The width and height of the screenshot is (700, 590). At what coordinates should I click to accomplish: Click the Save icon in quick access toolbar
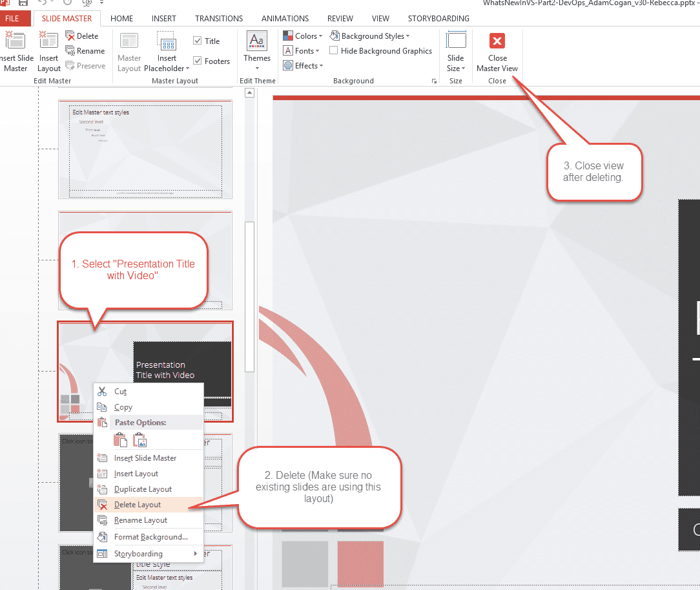coord(23,3)
